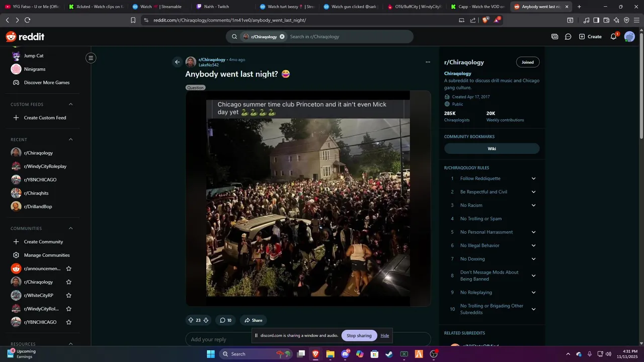
Task: Click the Add your reply field
Action: (x=308, y=339)
